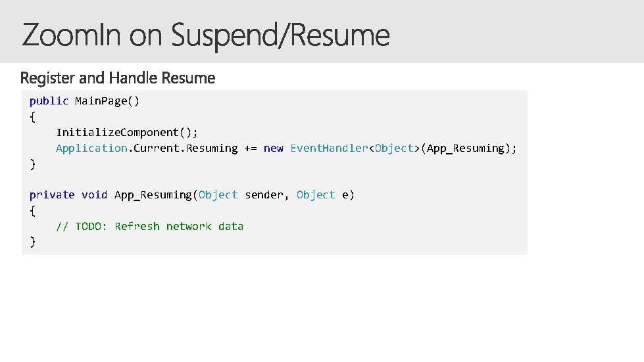Select the new keyword
Image resolution: width=644 pixels, height=362 pixels.
273,148
